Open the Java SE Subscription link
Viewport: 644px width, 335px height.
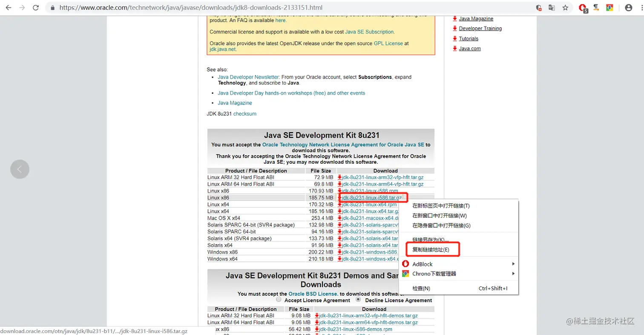coord(369,32)
